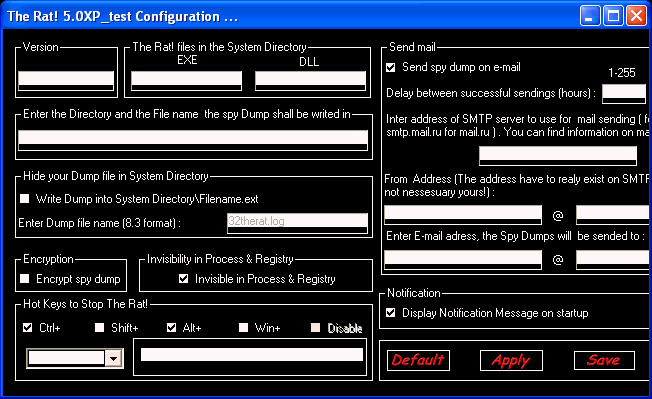
Task: Minimize the configuration window
Action: pyautogui.click(x=590, y=16)
